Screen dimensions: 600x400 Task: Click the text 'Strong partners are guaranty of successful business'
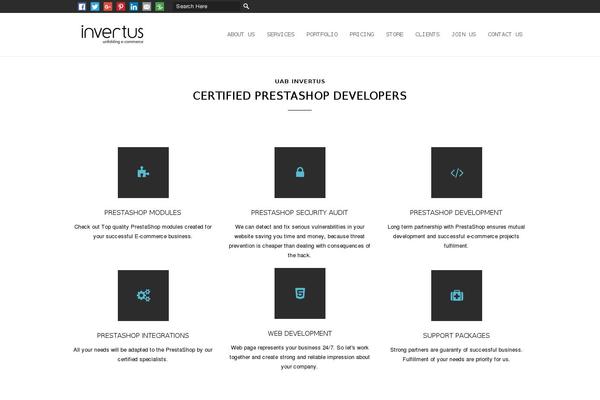tap(456, 349)
